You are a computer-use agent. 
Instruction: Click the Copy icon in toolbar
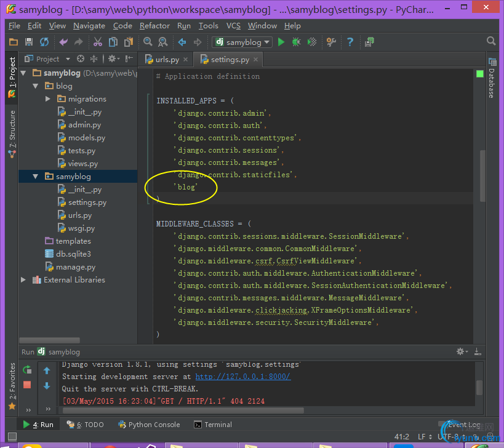(x=113, y=42)
